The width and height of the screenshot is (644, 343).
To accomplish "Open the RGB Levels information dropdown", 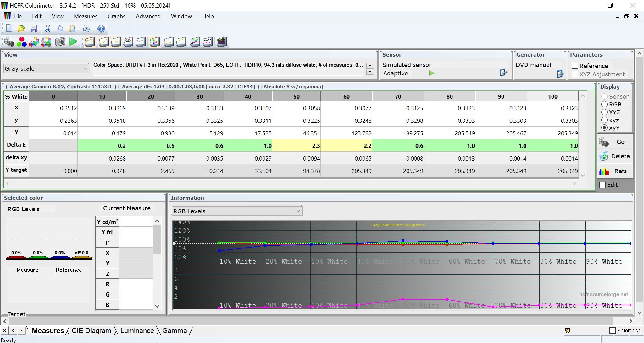I will click(x=298, y=211).
